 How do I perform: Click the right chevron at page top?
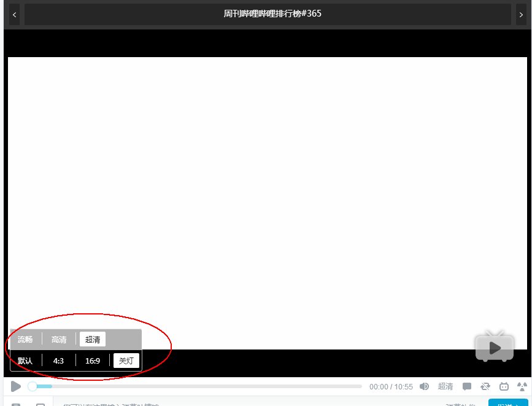tap(521, 14)
